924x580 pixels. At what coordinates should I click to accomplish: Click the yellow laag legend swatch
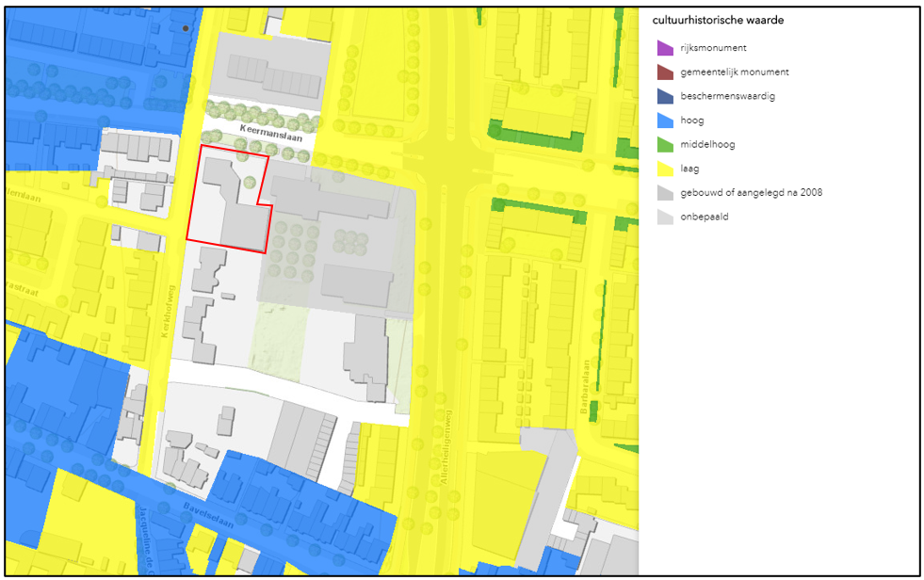(x=665, y=169)
